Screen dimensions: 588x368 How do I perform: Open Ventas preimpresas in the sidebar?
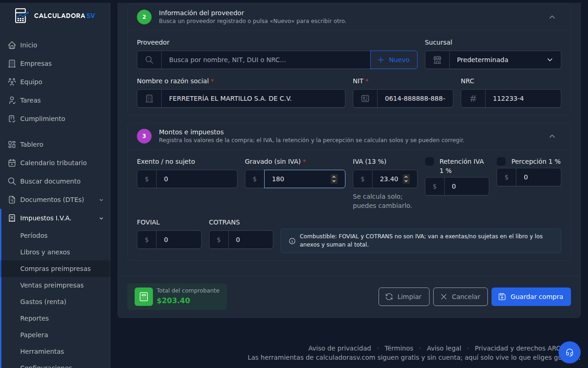(52, 285)
